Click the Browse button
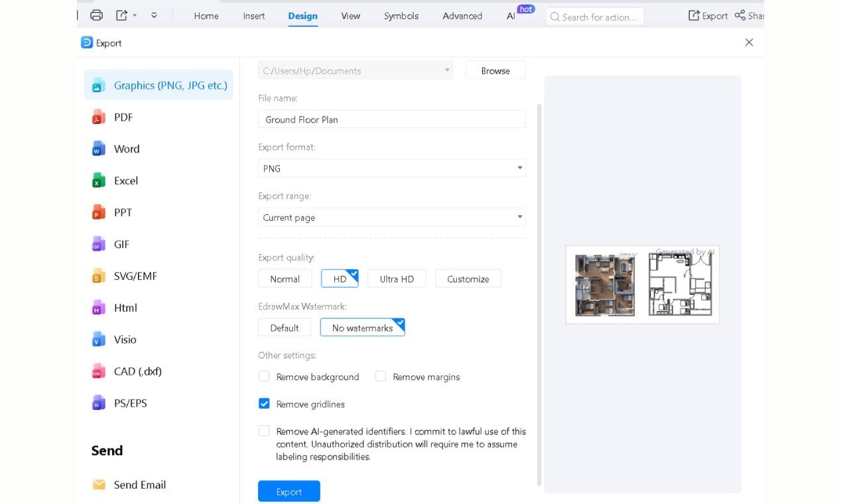 click(x=495, y=70)
